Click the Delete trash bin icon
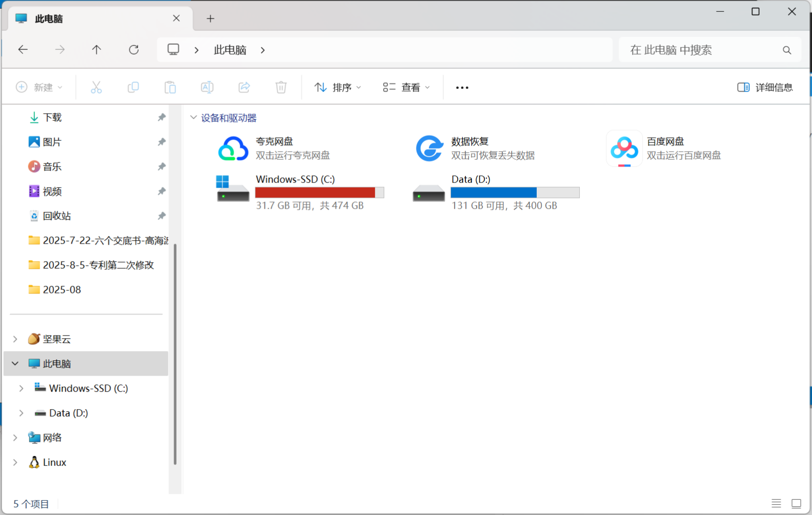 [281, 87]
